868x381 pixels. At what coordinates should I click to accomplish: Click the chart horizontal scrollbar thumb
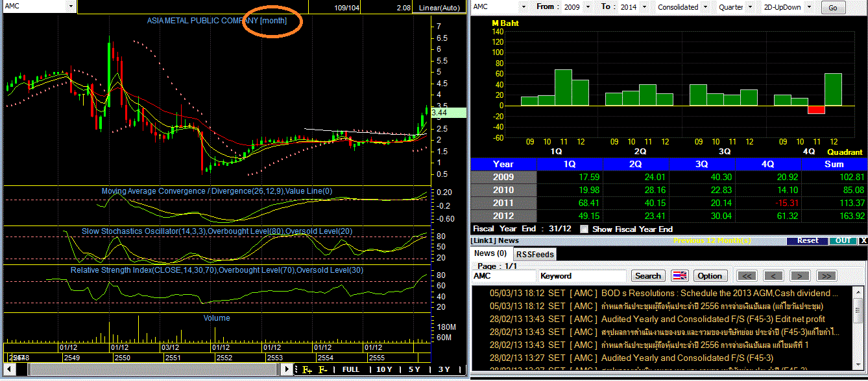pyautogui.click(x=155, y=369)
